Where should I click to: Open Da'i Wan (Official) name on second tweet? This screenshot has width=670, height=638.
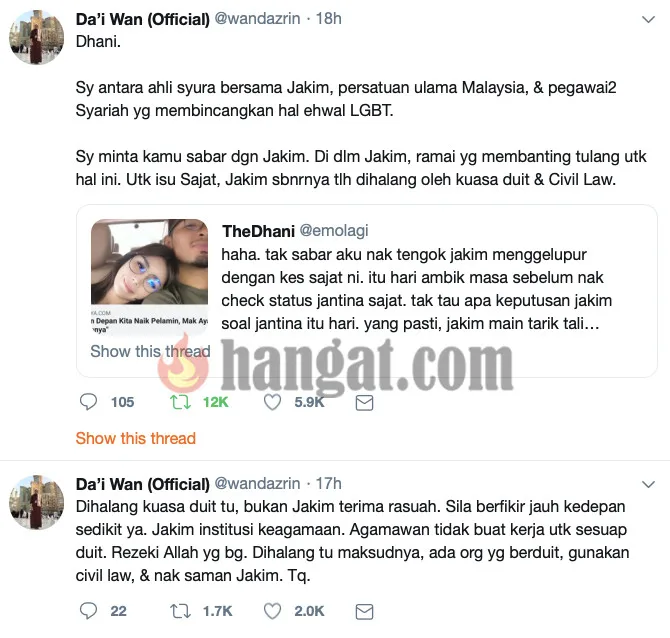143,484
